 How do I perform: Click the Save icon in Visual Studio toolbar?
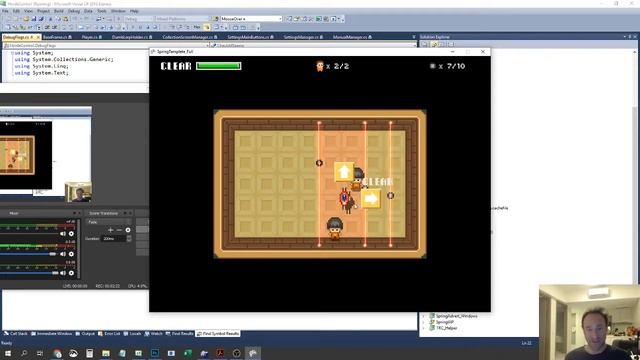click(x=33, y=19)
